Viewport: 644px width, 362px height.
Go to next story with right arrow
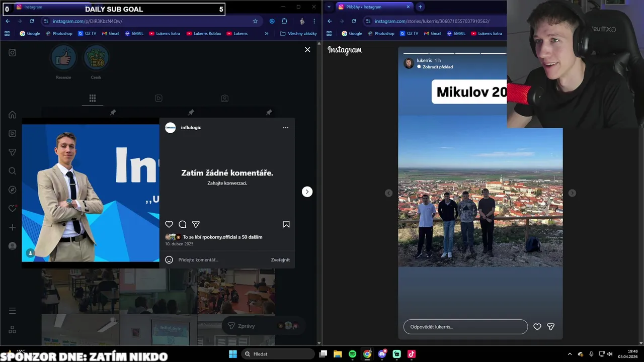(572, 193)
